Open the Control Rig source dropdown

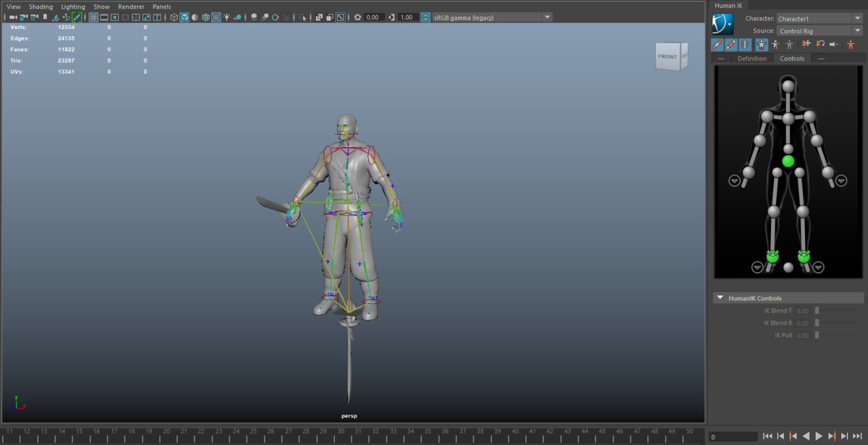point(858,30)
